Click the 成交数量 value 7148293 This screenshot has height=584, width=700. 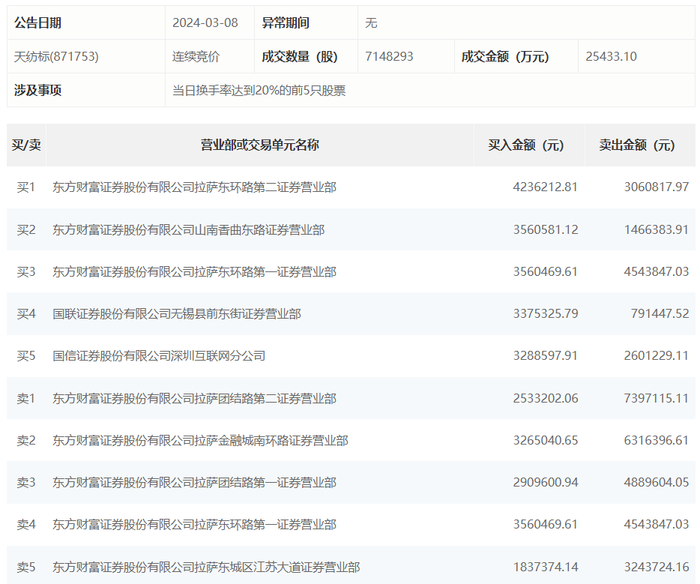point(389,57)
